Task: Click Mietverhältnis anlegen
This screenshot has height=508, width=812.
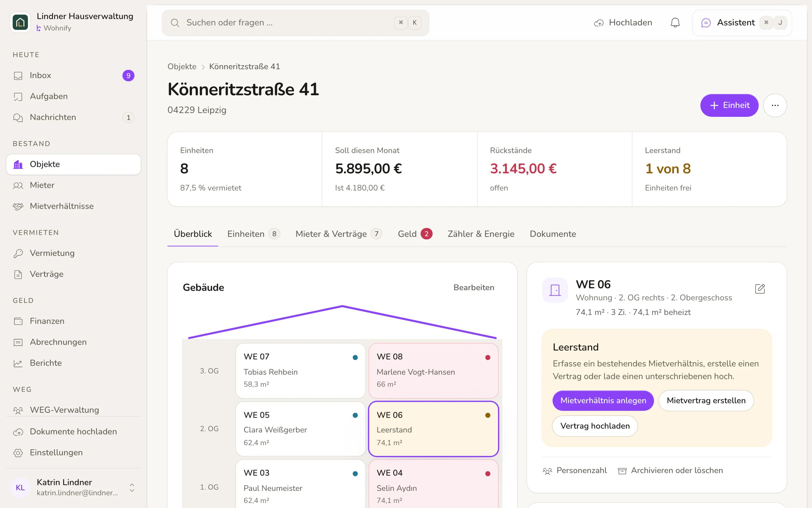Action: [x=603, y=400]
